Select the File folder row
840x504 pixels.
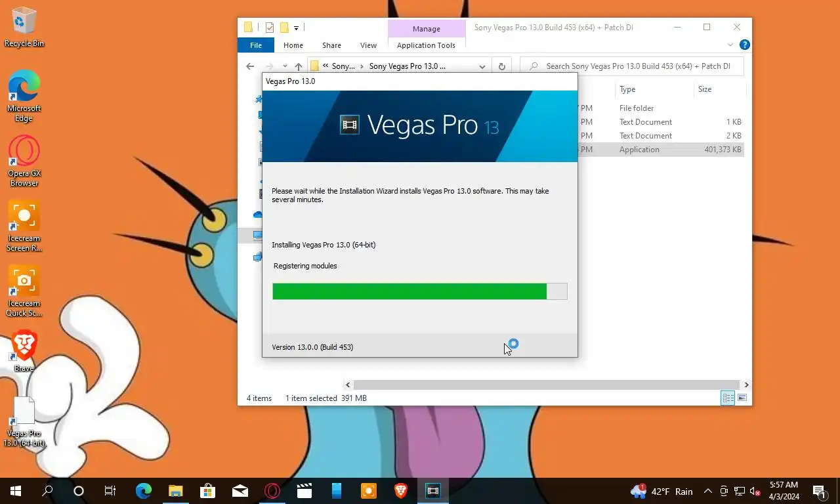pyautogui.click(x=661, y=108)
